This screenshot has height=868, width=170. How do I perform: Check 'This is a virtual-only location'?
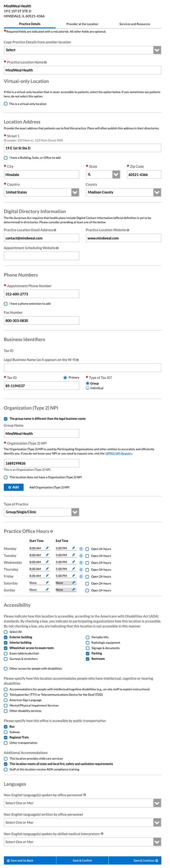[6, 104]
